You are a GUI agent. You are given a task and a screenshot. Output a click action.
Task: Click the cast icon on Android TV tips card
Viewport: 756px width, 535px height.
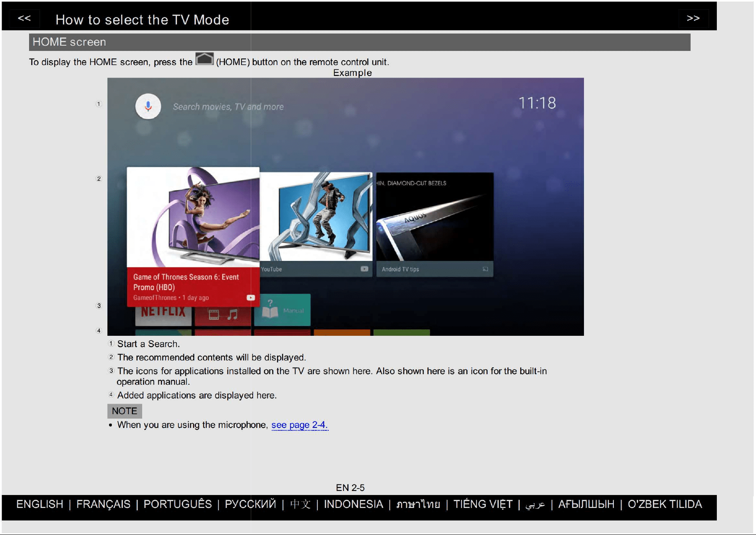coord(485,269)
